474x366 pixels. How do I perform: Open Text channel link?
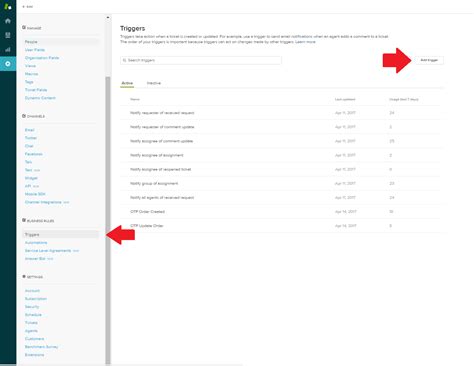point(28,170)
